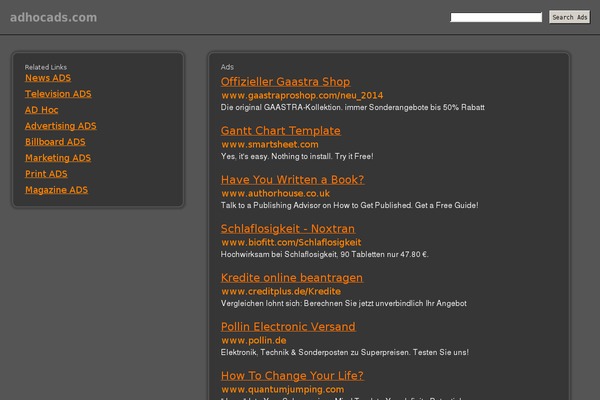This screenshot has height=400, width=600.
Task: Click the 'Vergleichen lohnt sich' description text
Action: tap(344, 303)
